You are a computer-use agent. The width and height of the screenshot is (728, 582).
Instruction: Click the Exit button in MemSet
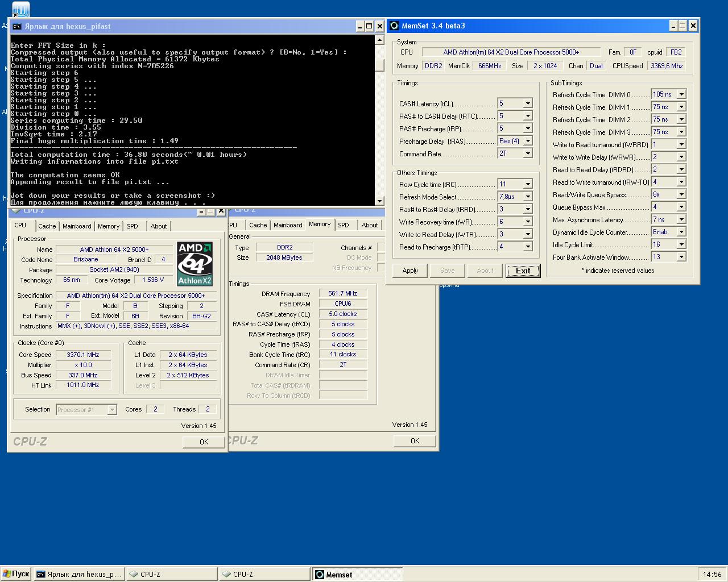pos(523,271)
